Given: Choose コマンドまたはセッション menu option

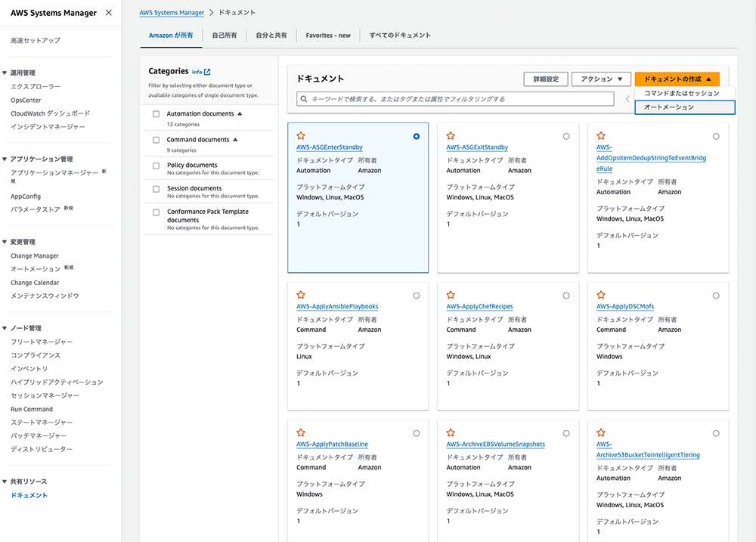Looking at the screenshot, I should 685,94.
